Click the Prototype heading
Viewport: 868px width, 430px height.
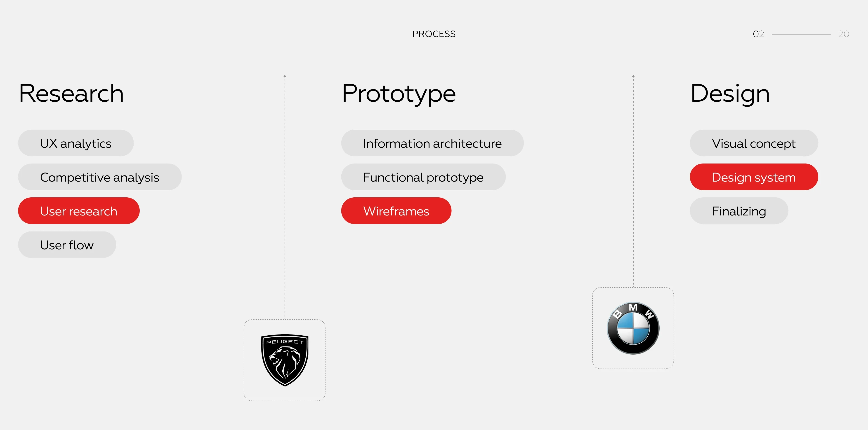point(399,94)
